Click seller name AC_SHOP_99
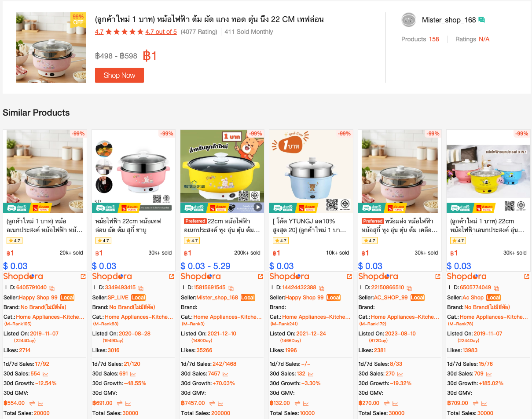 391,298
